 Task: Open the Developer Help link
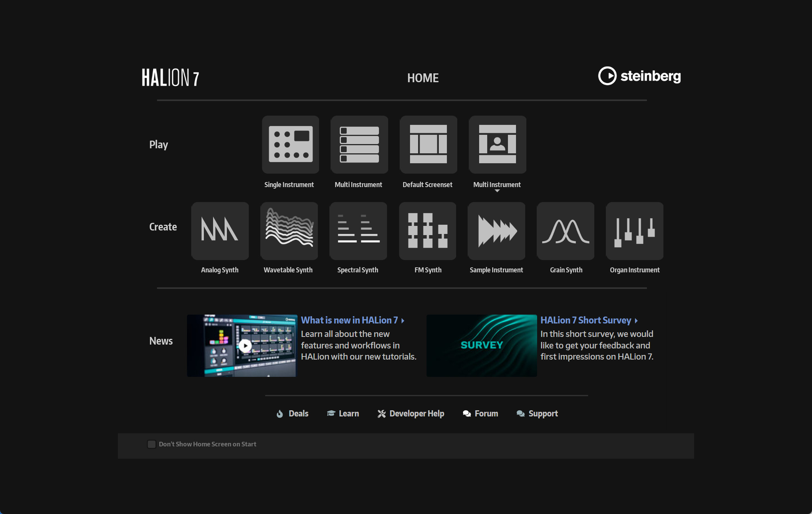pyautogui.click(x=411, y=413)
